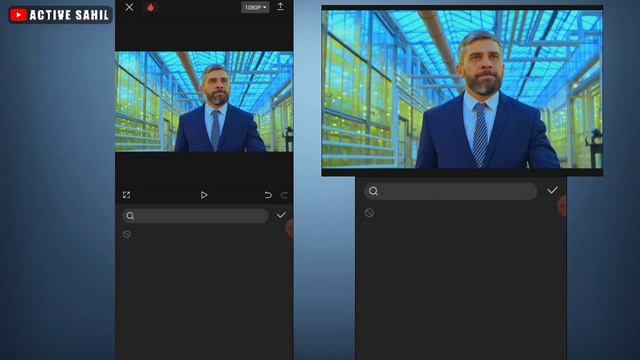
Task: Focus the search field in right enlarged panel
Action: click(451, 191)
